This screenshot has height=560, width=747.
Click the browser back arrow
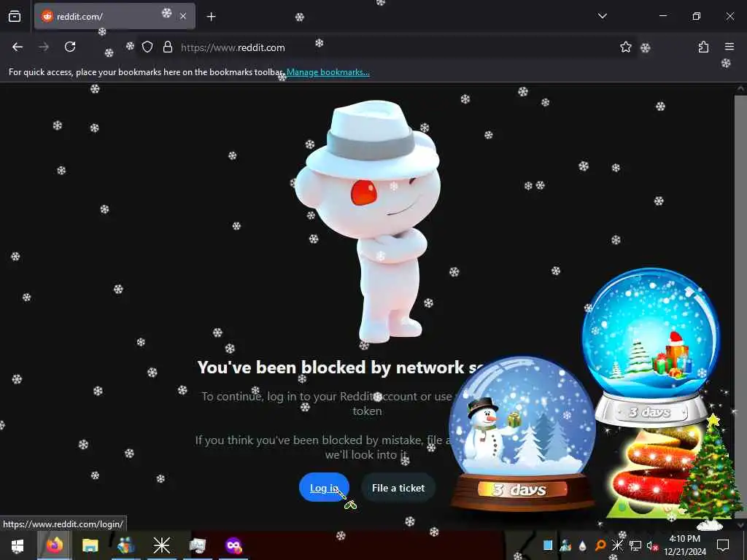click(x=18, y=47)
